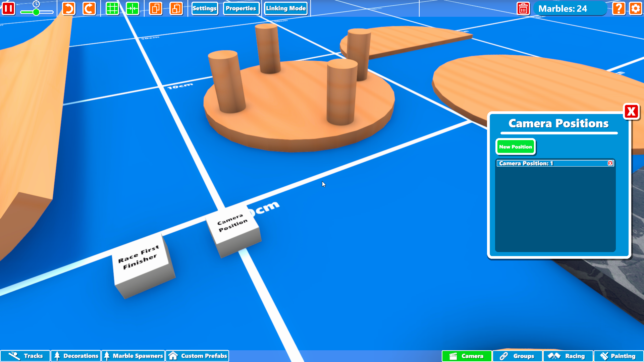The image size is (644, 362).
Task: Click the undo arrow icon
Action: point(69,8)
